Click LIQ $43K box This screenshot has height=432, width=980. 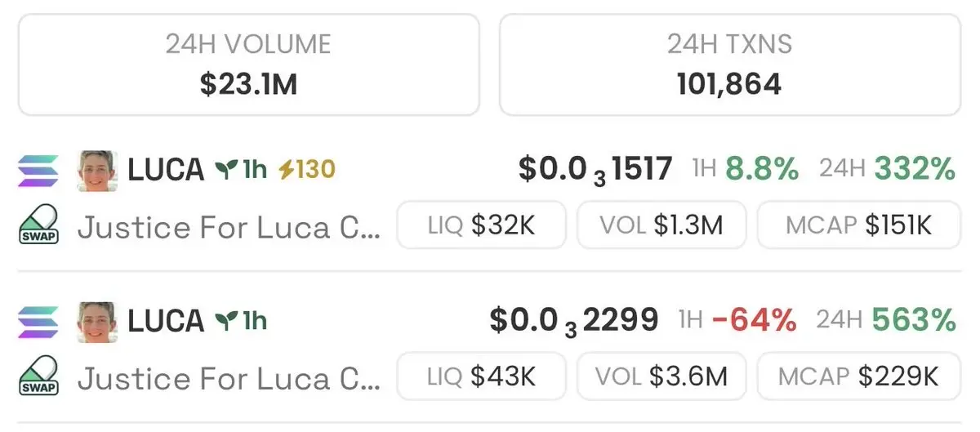pos(481,376)
